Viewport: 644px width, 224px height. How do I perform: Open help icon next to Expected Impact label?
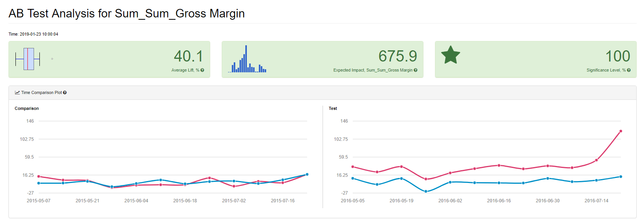coord(416,70)
